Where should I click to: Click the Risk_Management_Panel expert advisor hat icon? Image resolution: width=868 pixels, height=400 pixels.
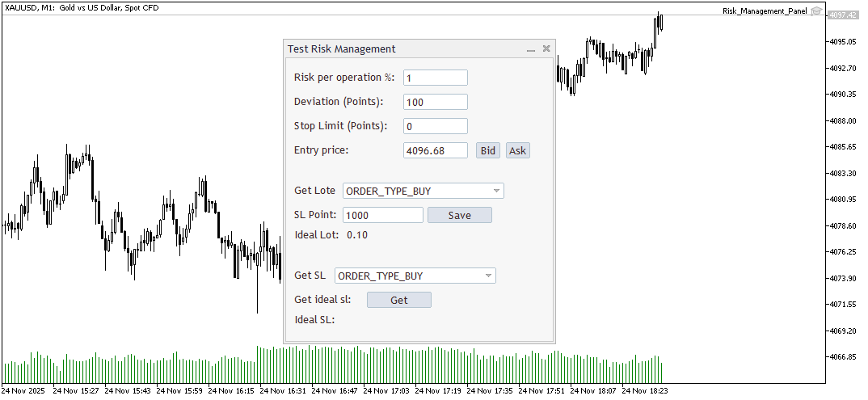tap(816, 11)
